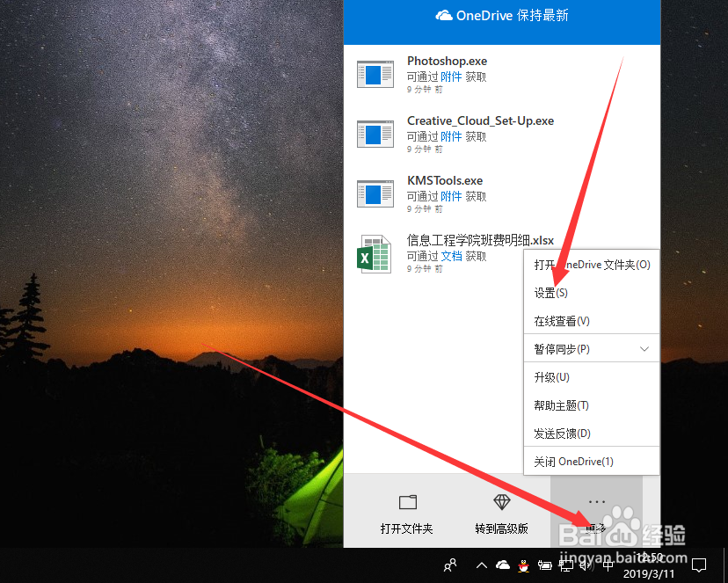Click the 附件 link under Photoshop.exe

click(451, 77)
